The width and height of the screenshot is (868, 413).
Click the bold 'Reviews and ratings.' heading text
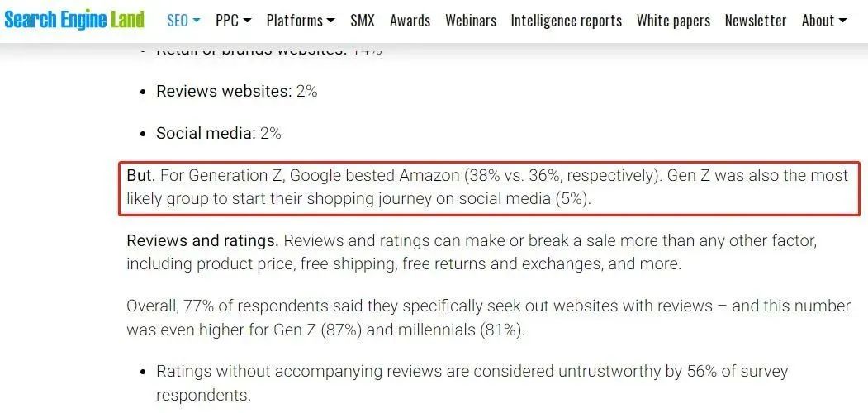pos(202,241)
